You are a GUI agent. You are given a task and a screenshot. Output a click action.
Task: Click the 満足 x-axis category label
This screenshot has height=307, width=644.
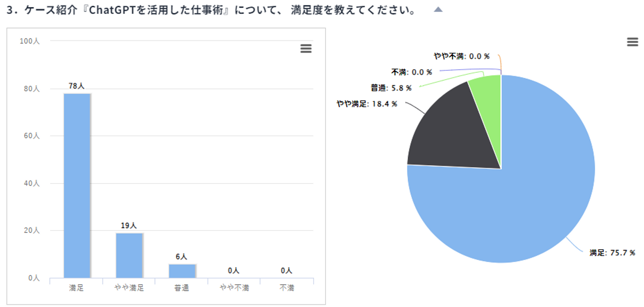tap(76, 288)
